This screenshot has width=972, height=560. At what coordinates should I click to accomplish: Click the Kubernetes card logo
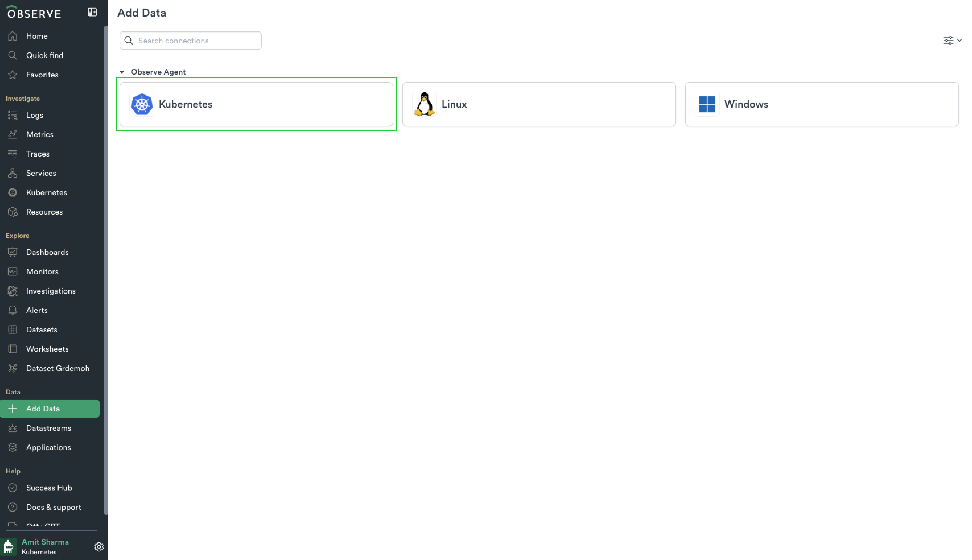pos(142,104)
